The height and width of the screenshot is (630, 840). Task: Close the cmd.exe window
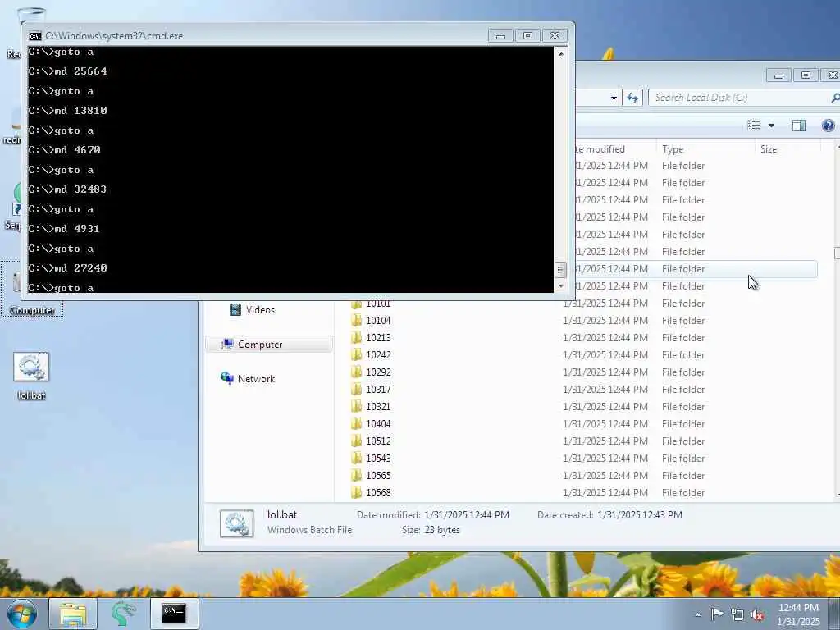pyautogui.click(x=555, y=36)
